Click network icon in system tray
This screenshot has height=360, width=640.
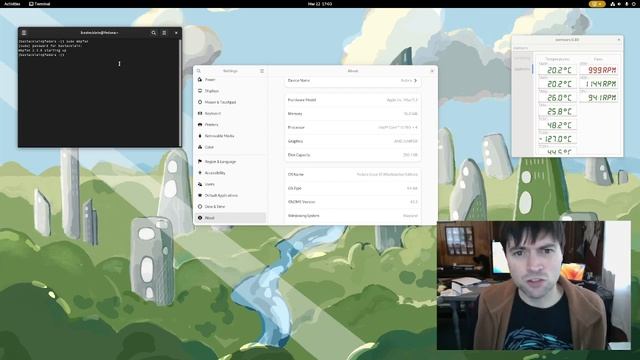613,4
